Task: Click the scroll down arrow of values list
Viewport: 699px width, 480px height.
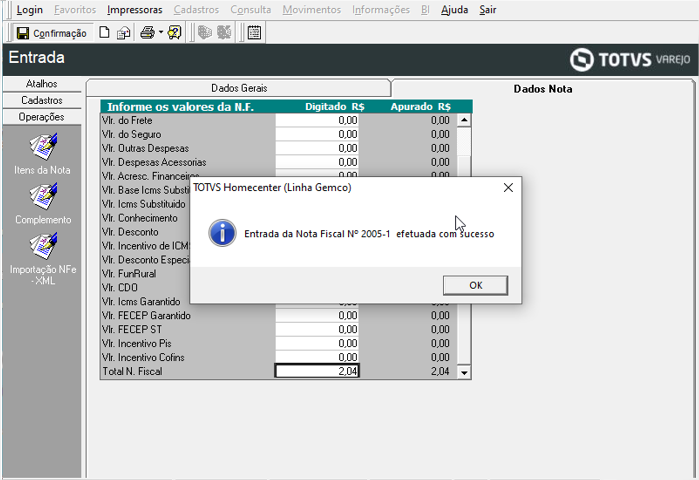Action: pos(464,372)
